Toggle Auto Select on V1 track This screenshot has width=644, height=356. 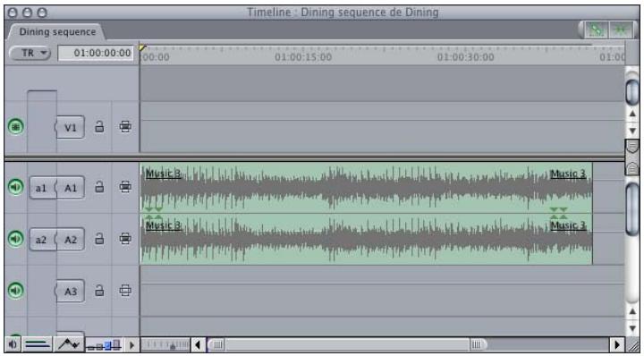[125, 126]
